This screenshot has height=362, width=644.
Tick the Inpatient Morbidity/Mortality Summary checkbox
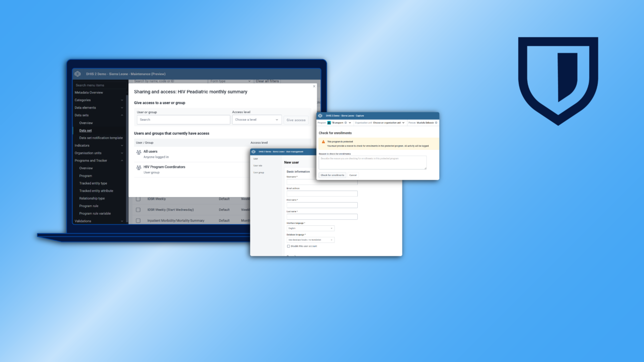coord(138,220)
